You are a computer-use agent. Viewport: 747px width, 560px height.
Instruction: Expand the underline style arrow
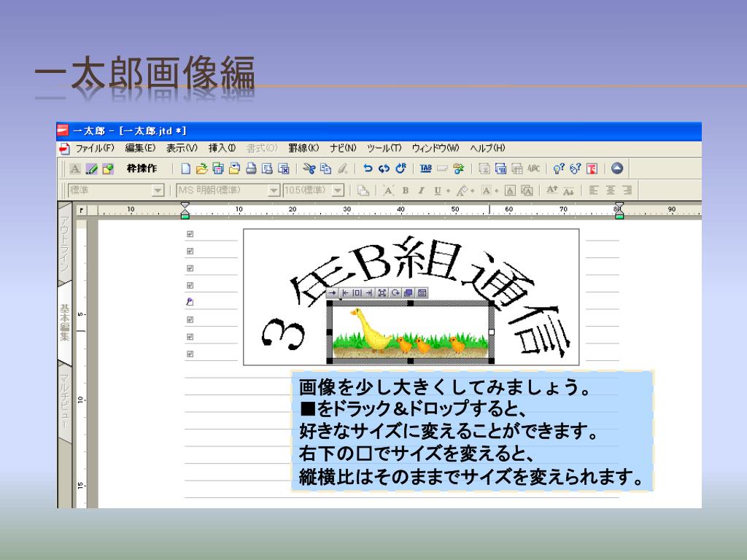click(x=448, y=191)
